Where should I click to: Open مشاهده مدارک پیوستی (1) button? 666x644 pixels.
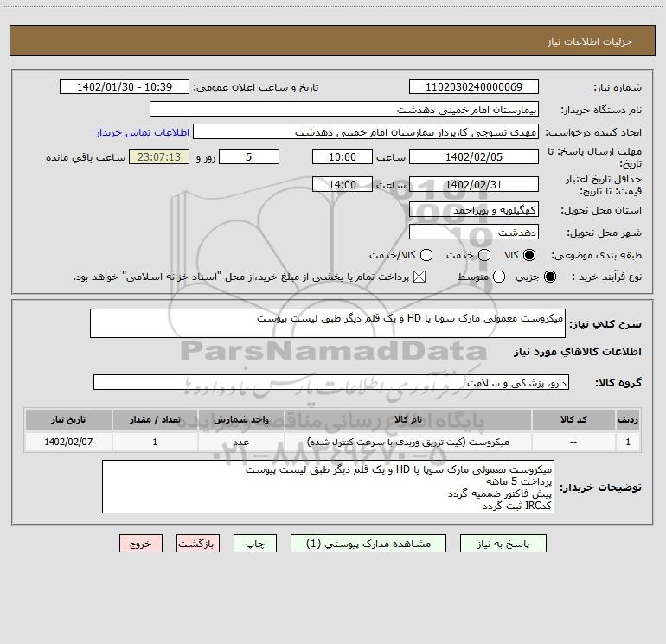point(368,544)
